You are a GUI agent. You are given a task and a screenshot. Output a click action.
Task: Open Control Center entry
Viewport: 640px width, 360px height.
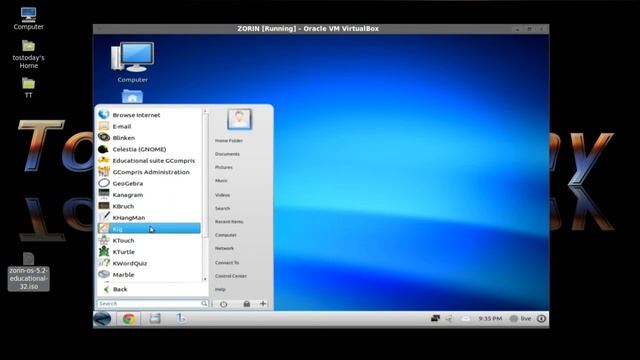231,276
